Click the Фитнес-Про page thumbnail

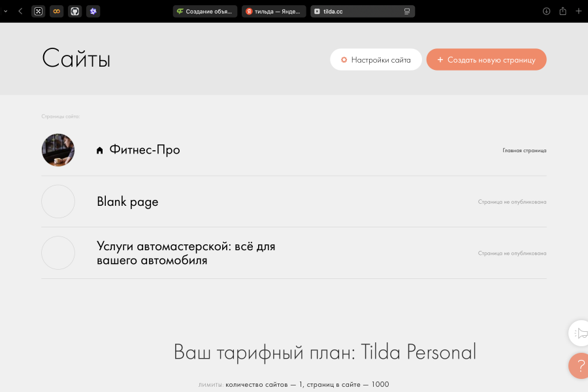click(x=58, y=150)
